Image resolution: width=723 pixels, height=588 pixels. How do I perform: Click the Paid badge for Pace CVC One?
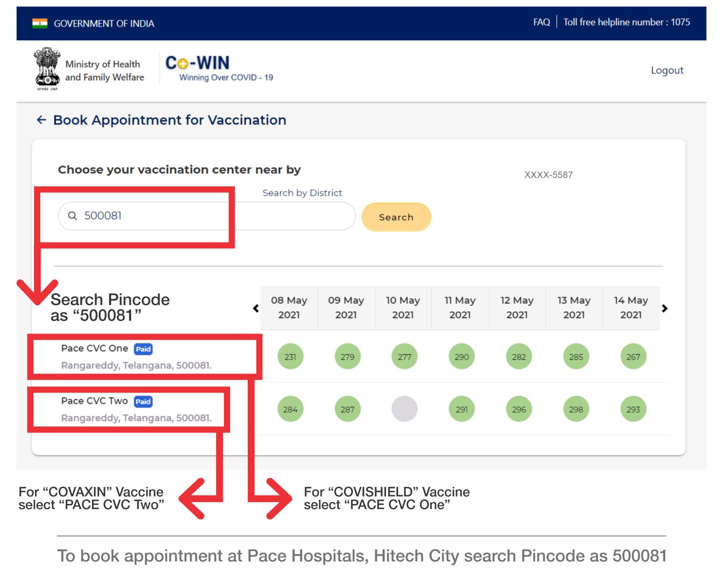[x=143, y=349]
